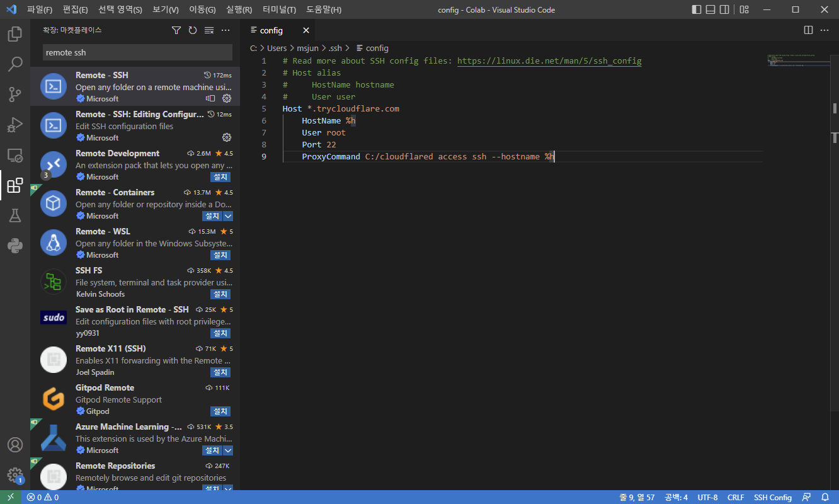Viewport: 839px width, 504px height.
Task: Open linux.die.net ssh_config link
Action: 549,61
